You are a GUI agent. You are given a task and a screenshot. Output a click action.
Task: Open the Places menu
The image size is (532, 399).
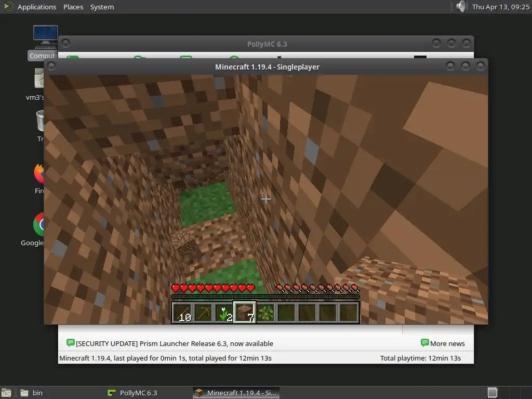pyautogui.click(x=73, y=7)
